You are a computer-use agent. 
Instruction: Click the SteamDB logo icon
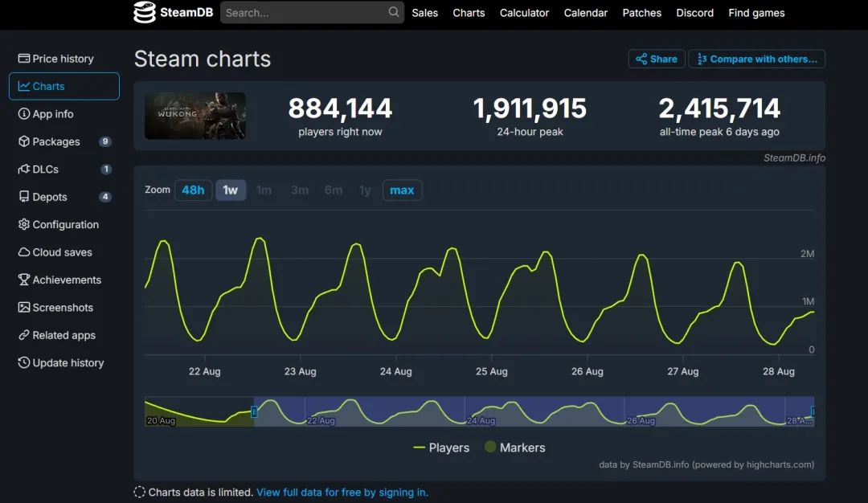tap(145, 12)
